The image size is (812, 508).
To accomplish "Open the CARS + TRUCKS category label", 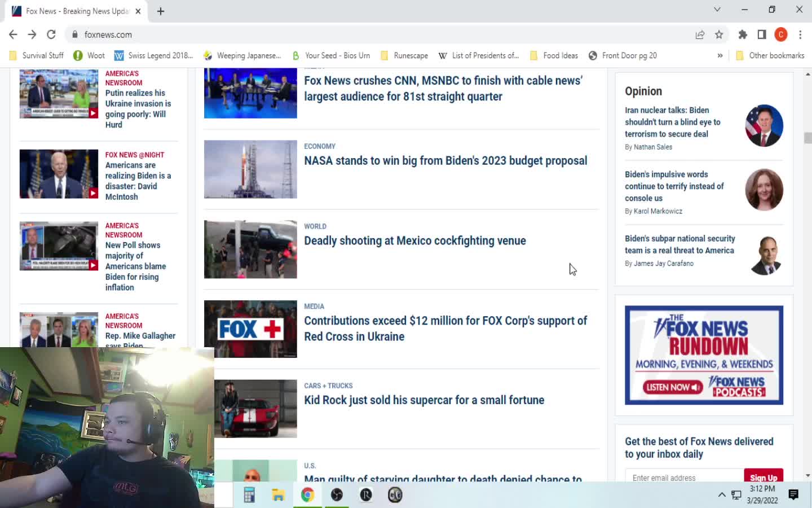I will point(328,386).
